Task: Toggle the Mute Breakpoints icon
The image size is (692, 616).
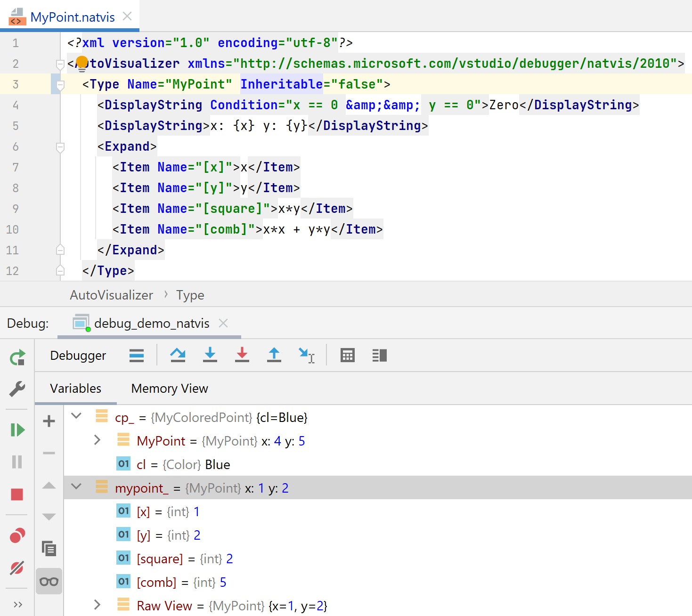Action: tap(17, 567)
